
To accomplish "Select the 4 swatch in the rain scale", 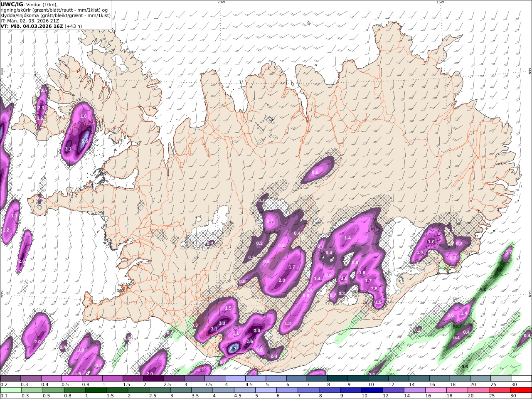I will click(x=224, y=390).
